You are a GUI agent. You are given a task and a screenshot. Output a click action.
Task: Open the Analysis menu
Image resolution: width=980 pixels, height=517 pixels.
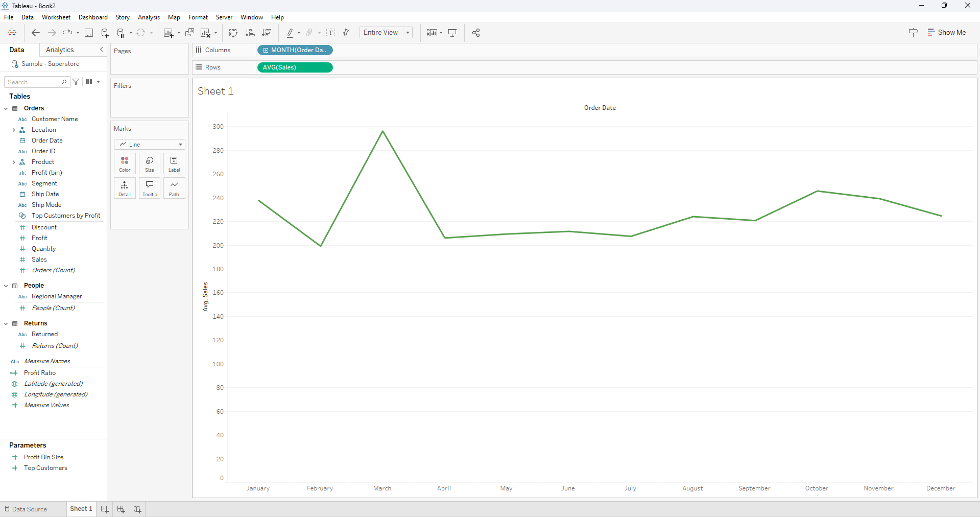click(149, 17)
